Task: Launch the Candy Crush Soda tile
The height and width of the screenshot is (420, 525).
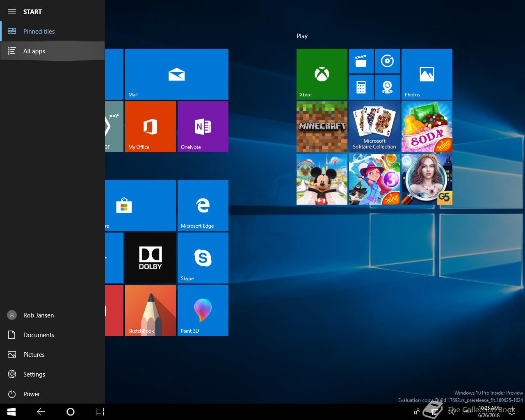Action: (x=427, y=126)
